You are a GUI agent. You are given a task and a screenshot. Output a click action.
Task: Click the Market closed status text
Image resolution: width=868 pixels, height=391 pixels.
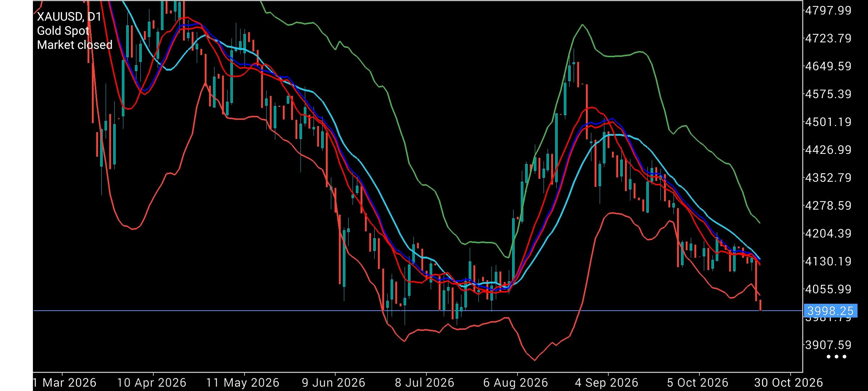pyautogui.click(x=75, y=45)
